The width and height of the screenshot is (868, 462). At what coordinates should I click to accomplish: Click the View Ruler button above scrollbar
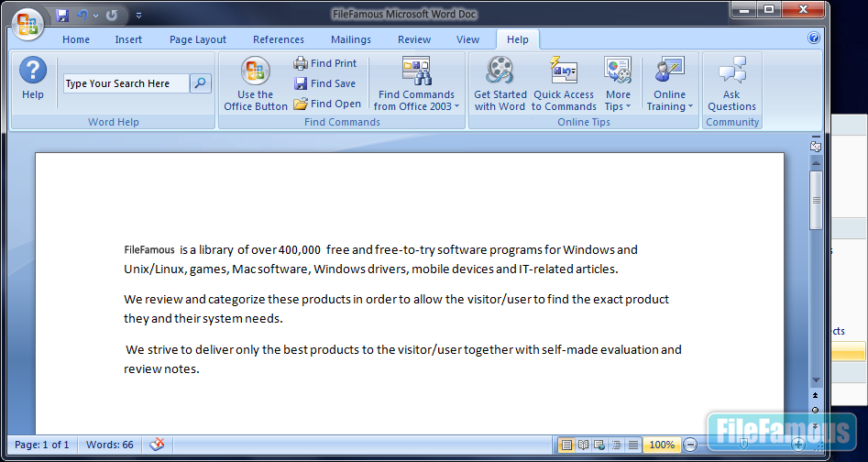click(x=816, y=147)
